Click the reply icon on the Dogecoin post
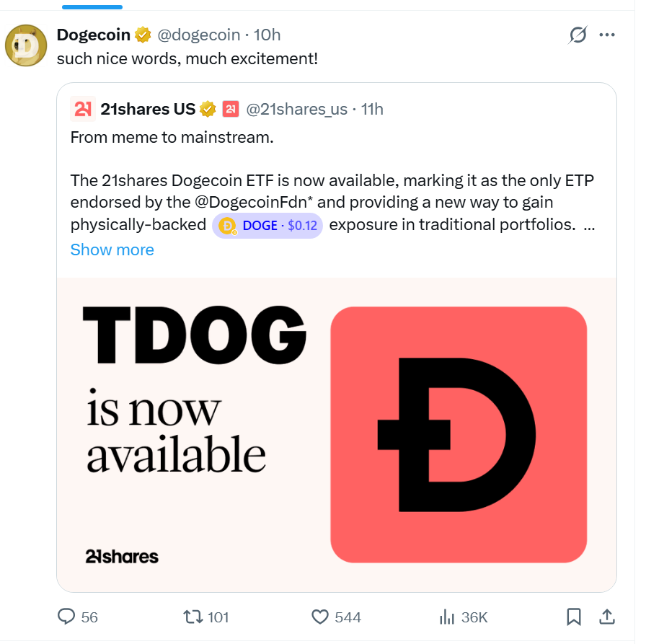 point(67,617)
